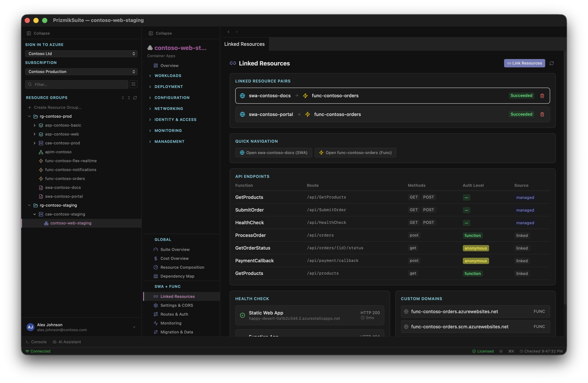Click the Checked 9:47:32 PM clock status
Viewport: 588px width, 383px height.
click(541, 351)
